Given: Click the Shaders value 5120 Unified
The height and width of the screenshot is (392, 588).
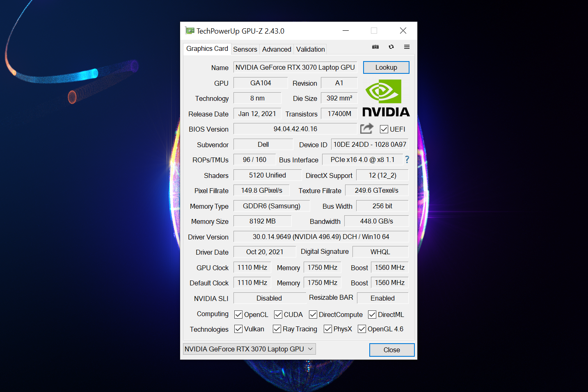Looking at the screenshot, I should 267,175.
